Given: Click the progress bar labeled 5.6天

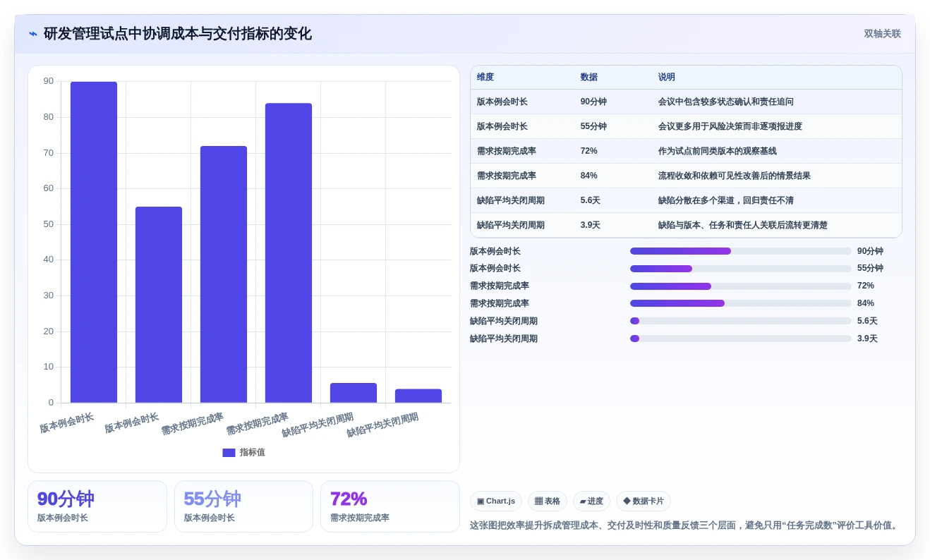Looking at the screenshot, I should click(x=741, y=321).
